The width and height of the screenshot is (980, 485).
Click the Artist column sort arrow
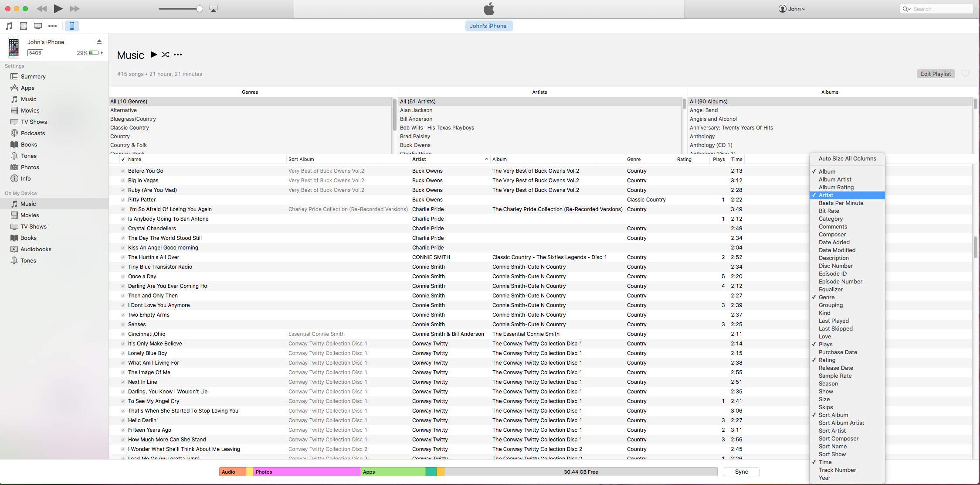click(x=486, y=159)
